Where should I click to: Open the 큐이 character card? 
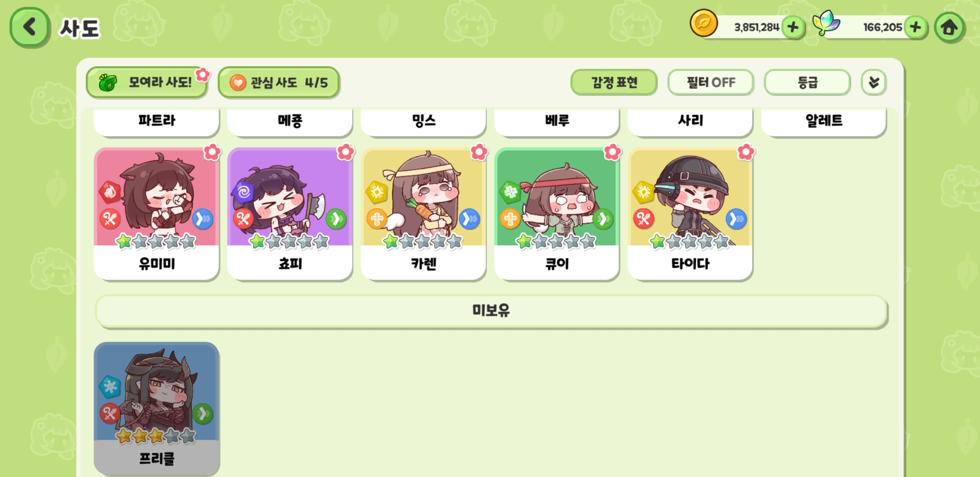(557, 214)
